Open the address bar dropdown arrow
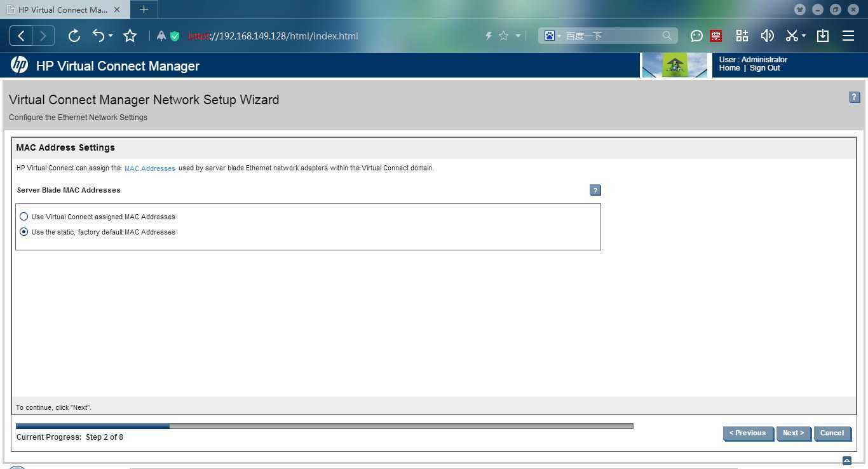Screen dimensions: 868x469 518,36
